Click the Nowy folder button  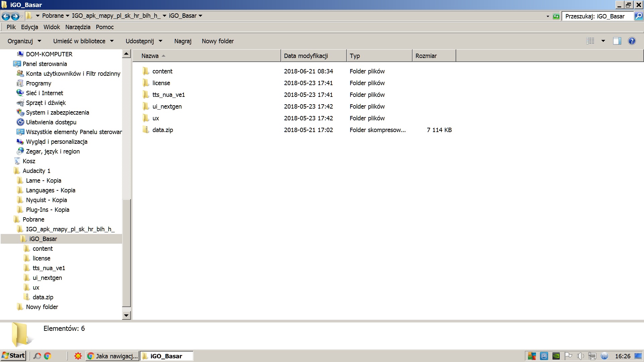pos(218,41)
